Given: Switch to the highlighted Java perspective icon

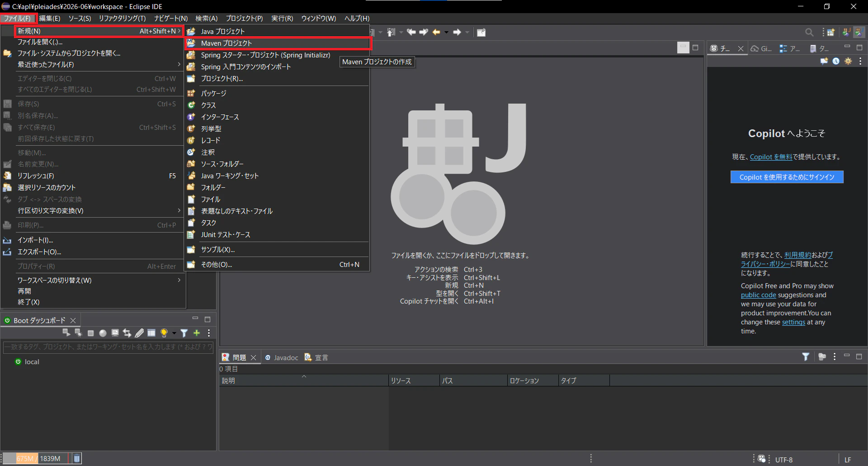Looking at the screenshot, I should pyautogui.click(x=858, y=32).
